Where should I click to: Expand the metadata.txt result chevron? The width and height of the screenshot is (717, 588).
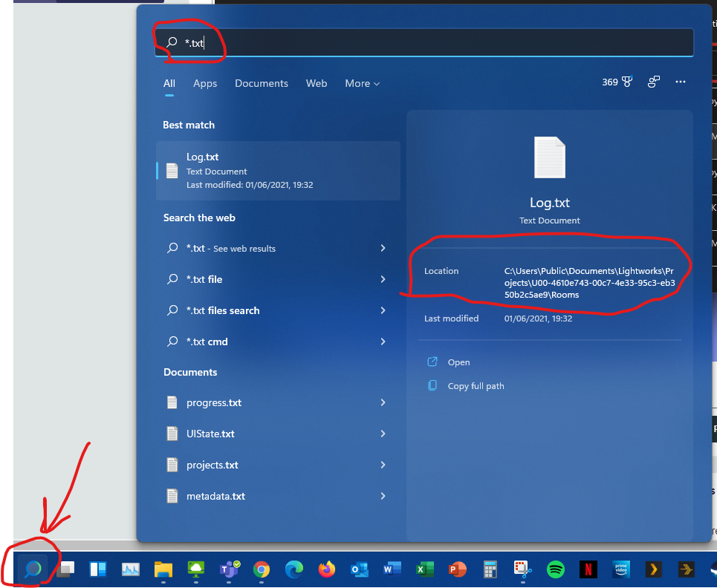[383, 496]
